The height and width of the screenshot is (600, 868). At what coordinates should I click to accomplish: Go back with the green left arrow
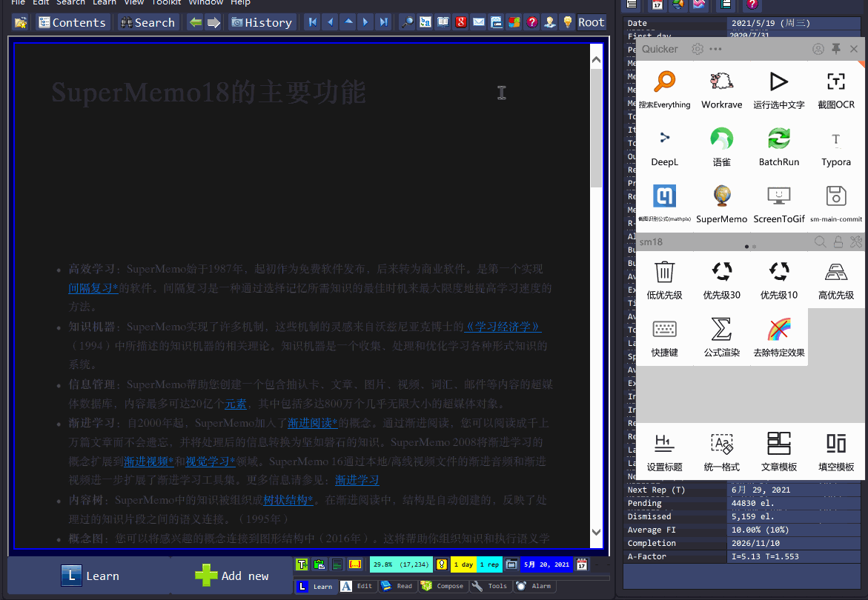click(x=196, y=23)
